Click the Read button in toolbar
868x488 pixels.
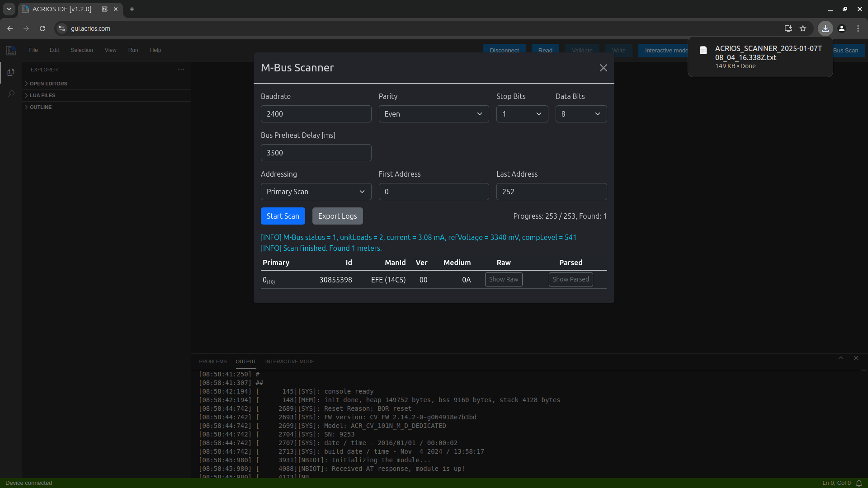pos(544,50)
